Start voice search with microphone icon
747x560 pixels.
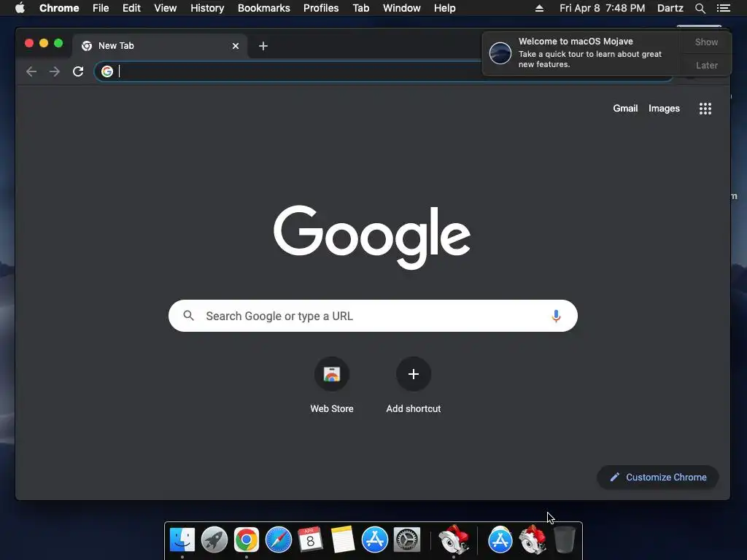(555, 316)
